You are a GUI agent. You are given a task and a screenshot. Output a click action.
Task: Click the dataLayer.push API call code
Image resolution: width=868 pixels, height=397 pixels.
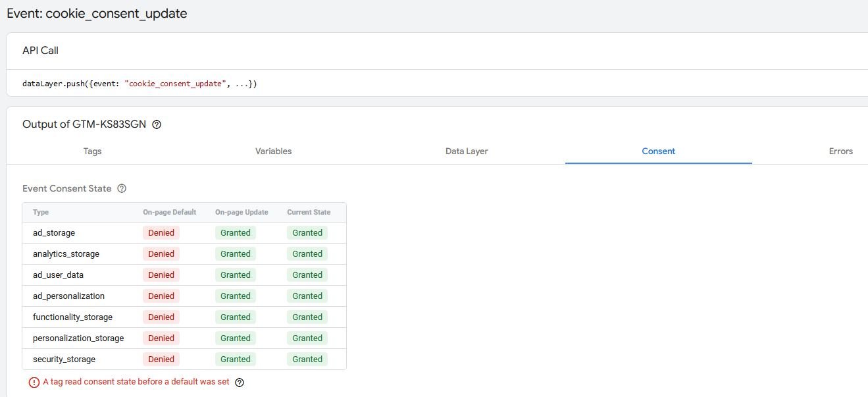(140, 84)
